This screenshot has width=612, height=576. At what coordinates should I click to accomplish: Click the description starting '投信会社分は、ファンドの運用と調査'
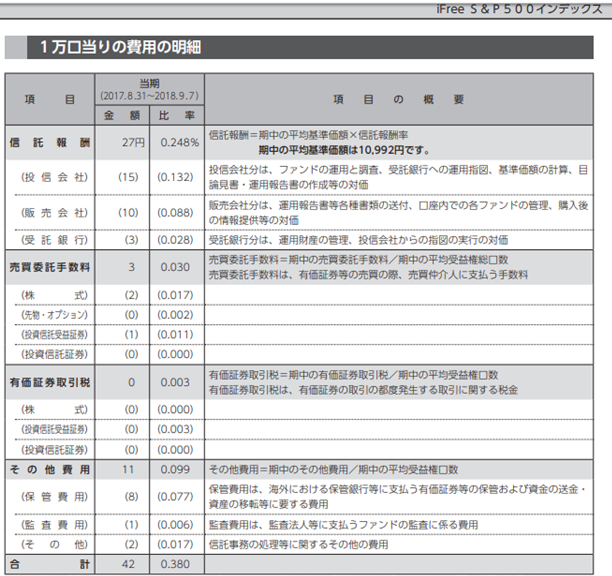[x=398, y=177]
